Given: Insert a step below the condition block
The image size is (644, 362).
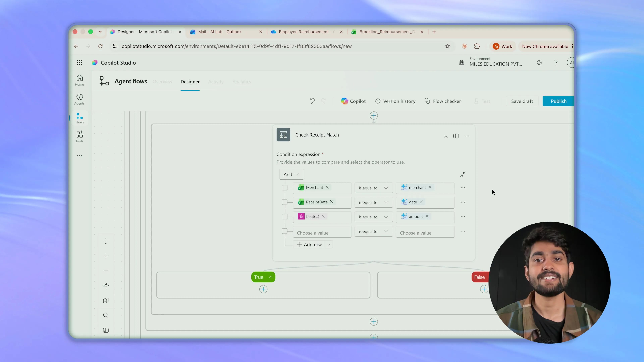Looking at the screenshot, I should pyautogui.click(x=374, y=322).
